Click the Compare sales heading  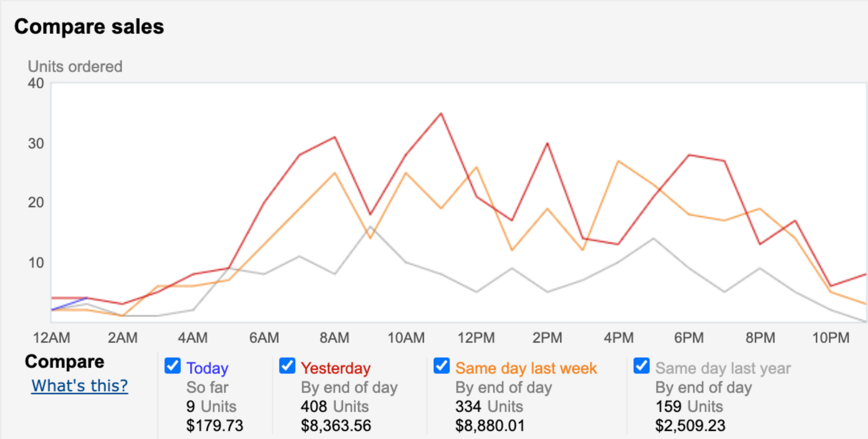pyautogui.click(x=89, y=27)
